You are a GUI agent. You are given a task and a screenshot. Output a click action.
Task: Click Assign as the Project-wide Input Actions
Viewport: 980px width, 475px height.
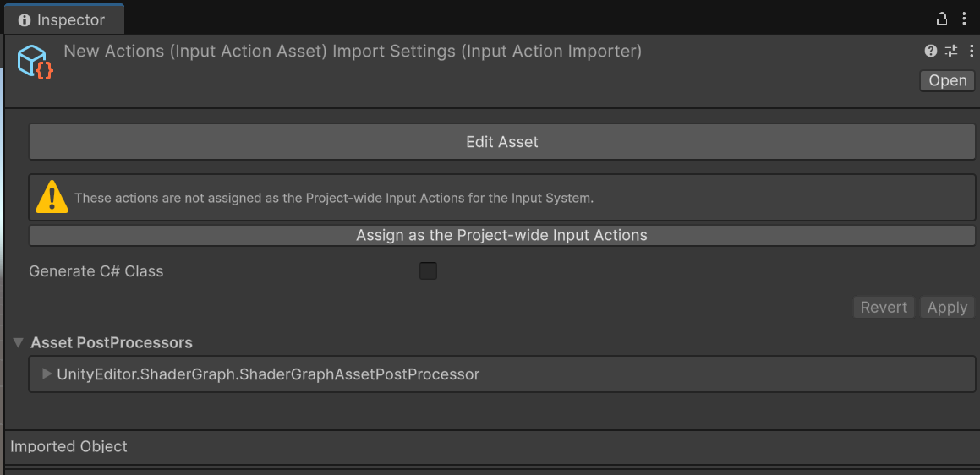[501, 235]
